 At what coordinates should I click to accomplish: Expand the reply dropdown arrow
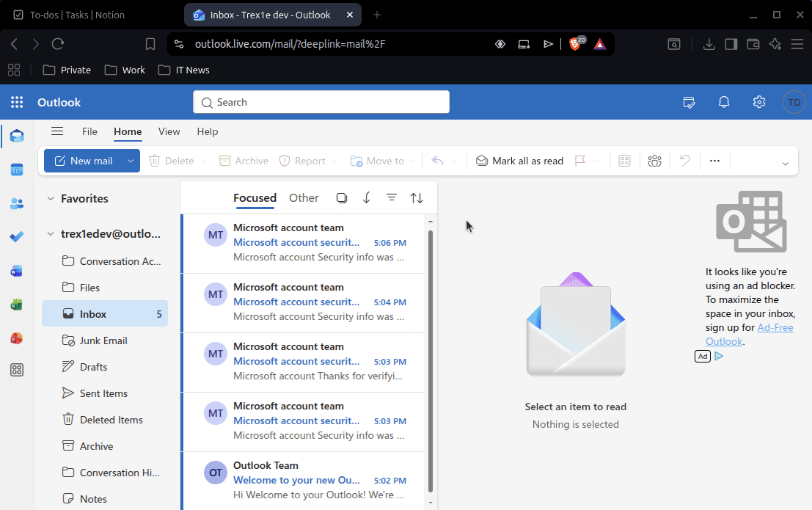point(455,161)
